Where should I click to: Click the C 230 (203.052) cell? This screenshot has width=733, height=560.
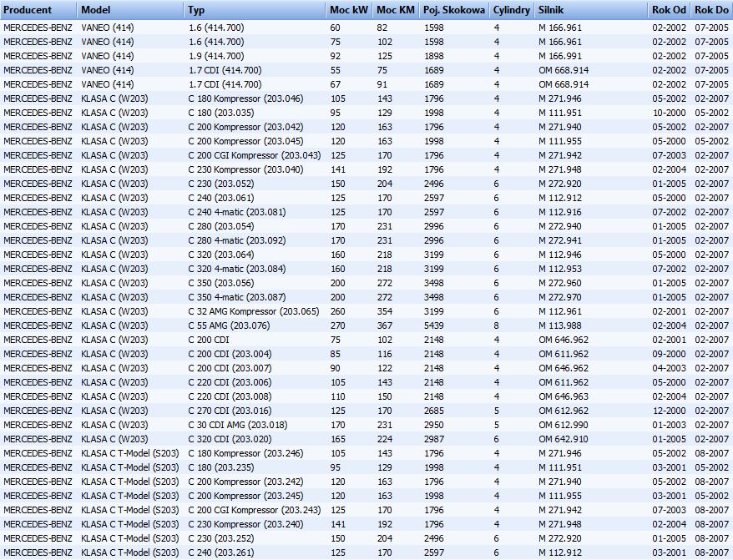(221, 184)
